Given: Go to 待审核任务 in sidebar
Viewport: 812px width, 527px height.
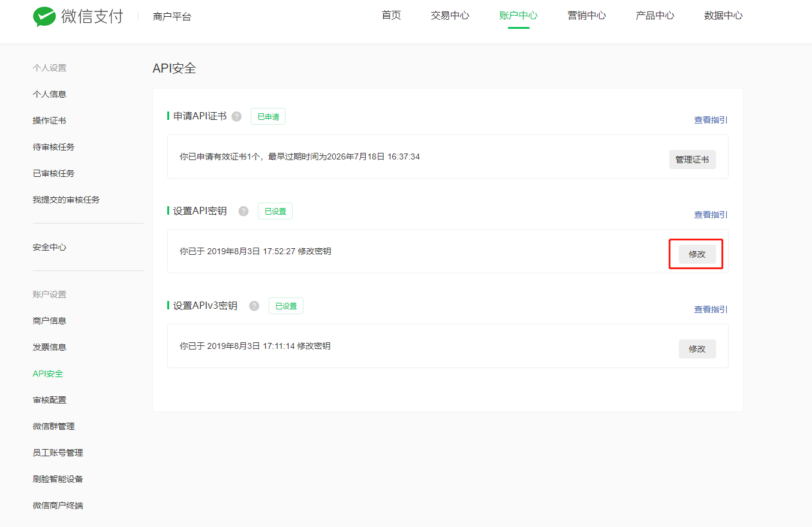Looking at the screenshot, I should point(53,147).
